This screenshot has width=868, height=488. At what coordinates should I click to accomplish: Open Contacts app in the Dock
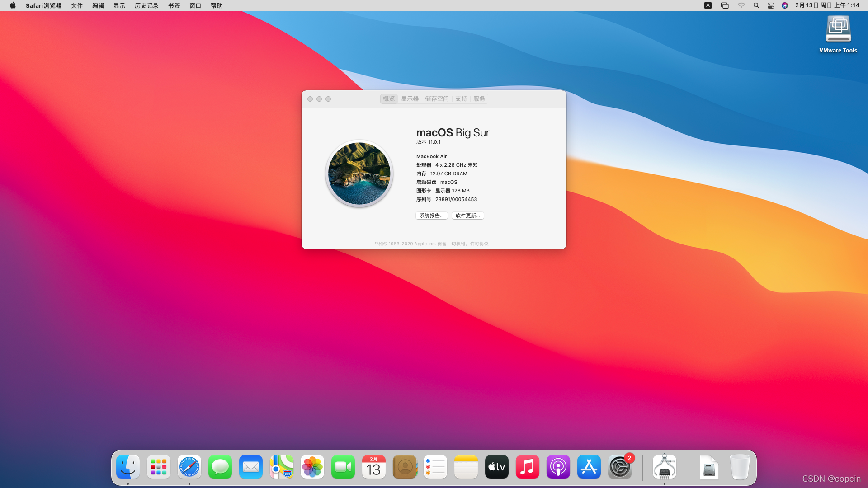tap(405, 467)
